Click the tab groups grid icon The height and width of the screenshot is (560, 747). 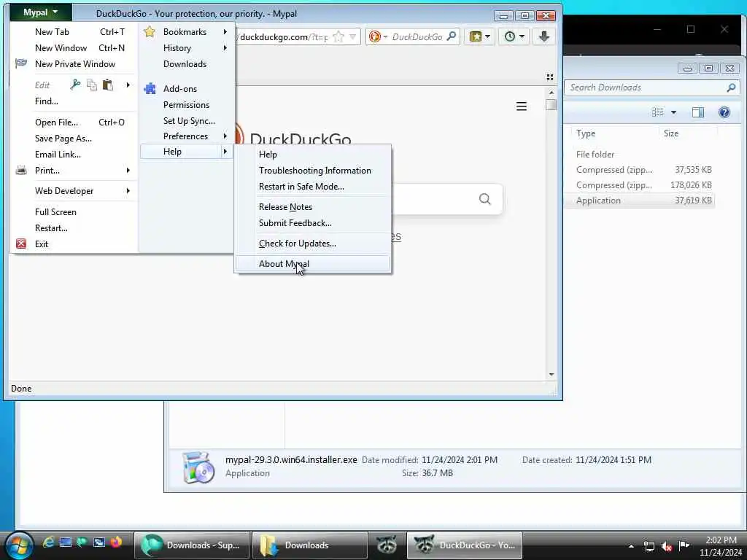(x=550, y=77)
